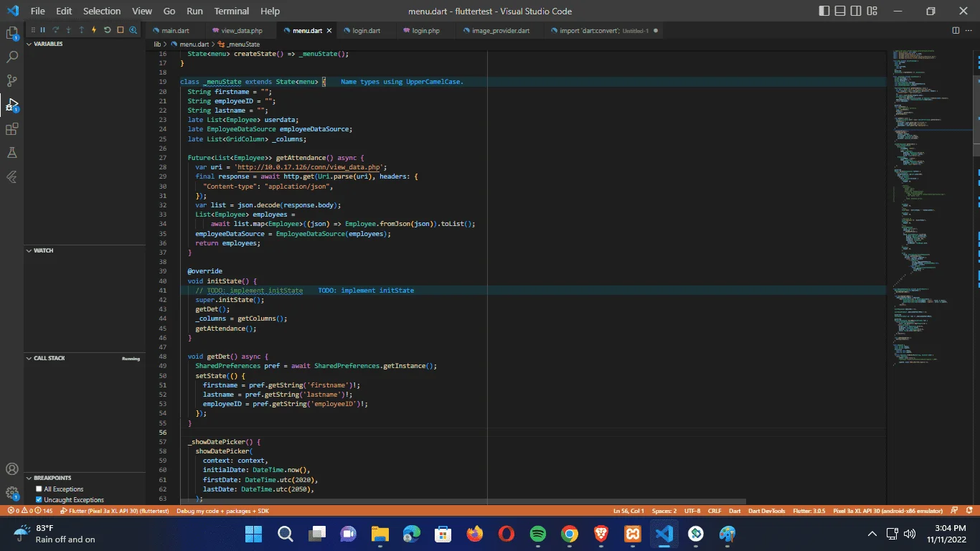This screenshot has width=980, height=551.
Task: Open the Widget Inspector debug toolbar icon
Action: 133,30
